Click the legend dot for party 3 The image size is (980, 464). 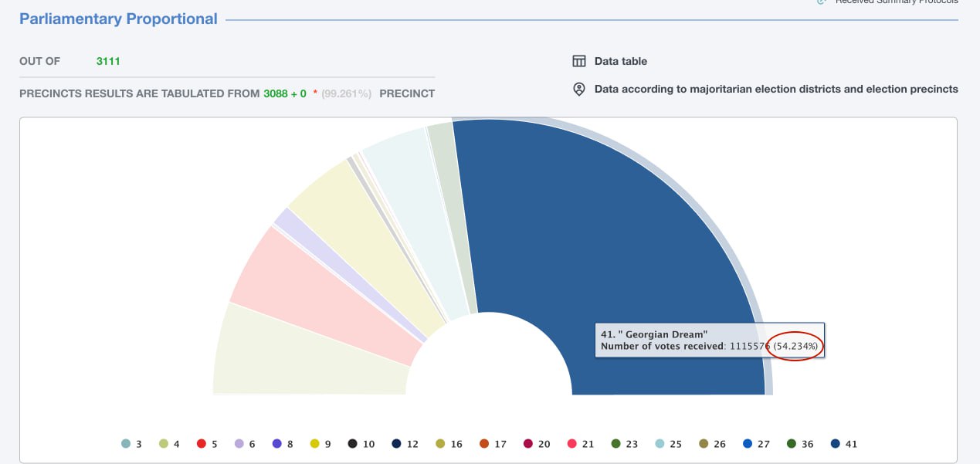tap(126, 444)
